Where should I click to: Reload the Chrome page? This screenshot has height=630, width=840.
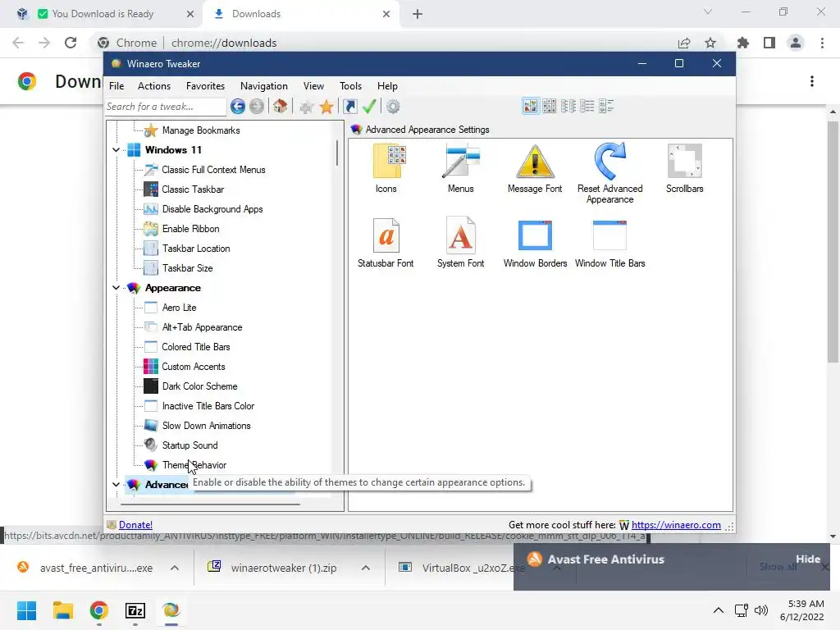point(71,43)
